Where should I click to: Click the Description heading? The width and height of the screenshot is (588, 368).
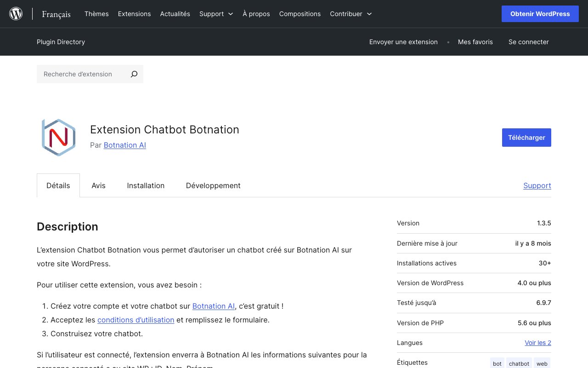point(68,227)
